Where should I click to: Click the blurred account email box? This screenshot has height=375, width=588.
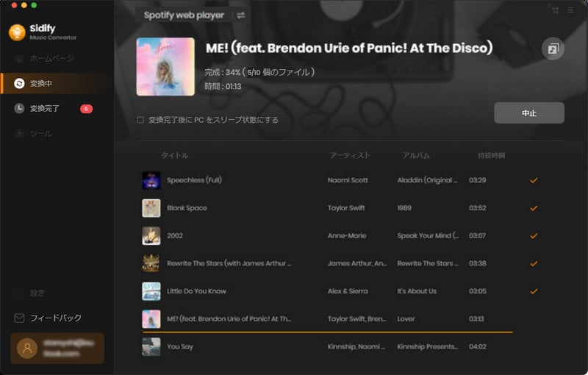tap(57, 349)
